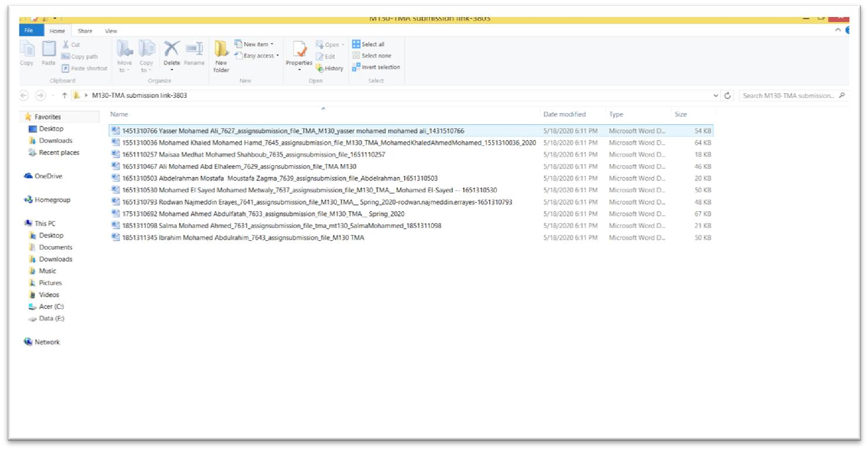868x450 pixels.
Task: Create a New folder
Action: (x=221, y=56)
